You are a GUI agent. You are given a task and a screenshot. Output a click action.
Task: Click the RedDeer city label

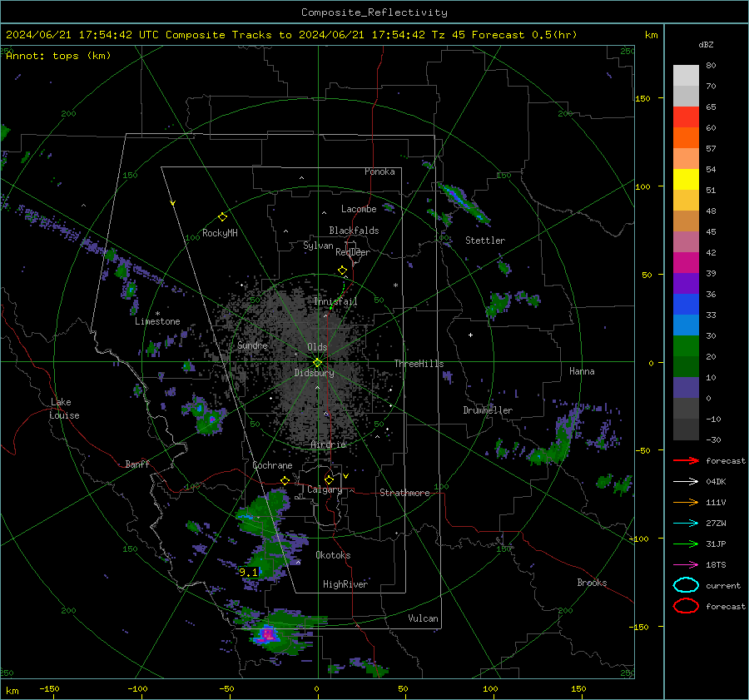click(353, 252)
